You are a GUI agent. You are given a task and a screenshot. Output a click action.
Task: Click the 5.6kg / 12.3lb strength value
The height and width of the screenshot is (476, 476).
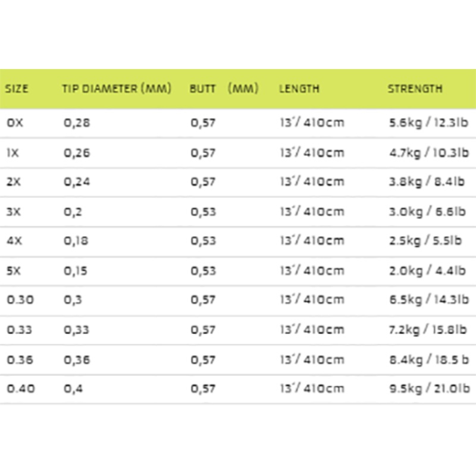pos(428,123)
